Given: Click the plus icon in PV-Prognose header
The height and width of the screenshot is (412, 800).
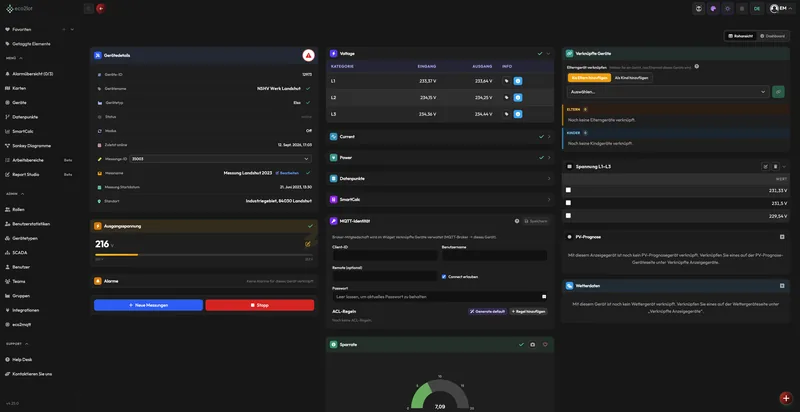Looking at the screenshot, I should coord(782,237).
